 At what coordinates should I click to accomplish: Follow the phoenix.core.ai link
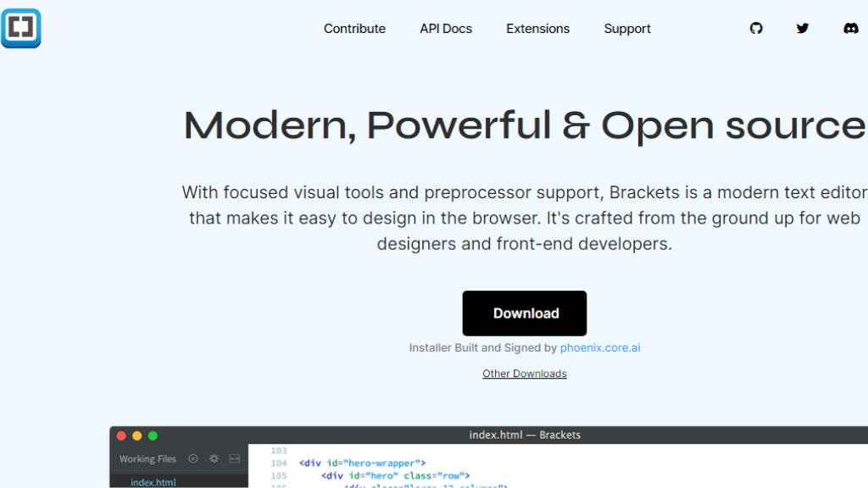(x=600, y=347)
